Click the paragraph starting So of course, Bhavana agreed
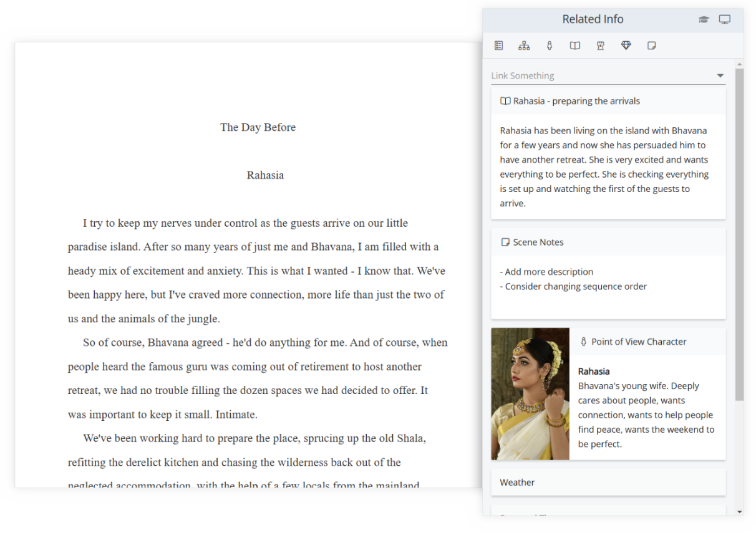Image resolution: width=756 pixels, height=533 pixels. [258, 378]
